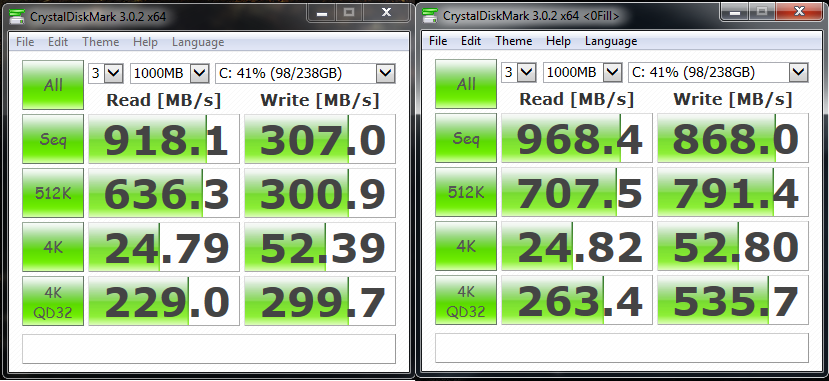Open Edit menu in 0Fill window
The width and height of the screenshot is (829, 381).
click(471, 41)
